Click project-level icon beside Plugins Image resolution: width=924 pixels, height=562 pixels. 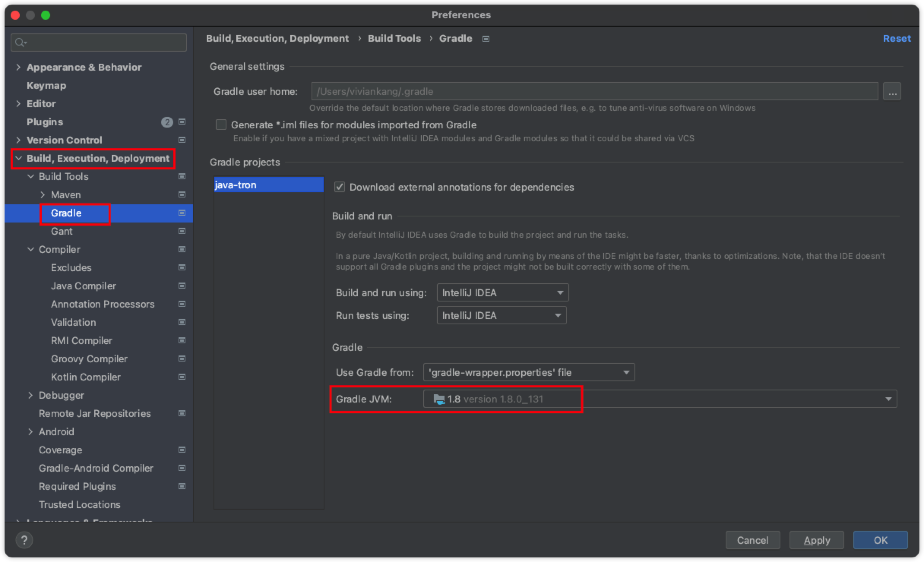(182, 122)
